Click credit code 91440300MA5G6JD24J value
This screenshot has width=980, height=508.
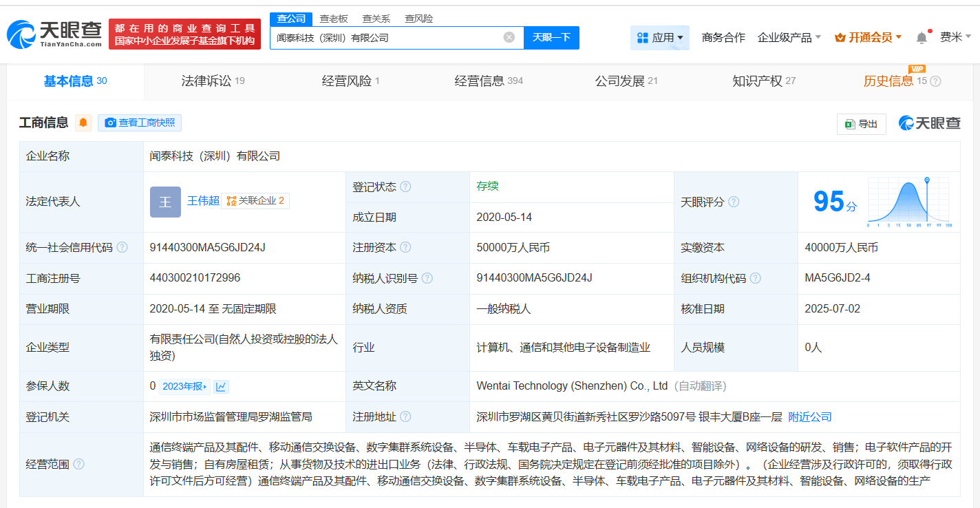[x=207, y=247]
